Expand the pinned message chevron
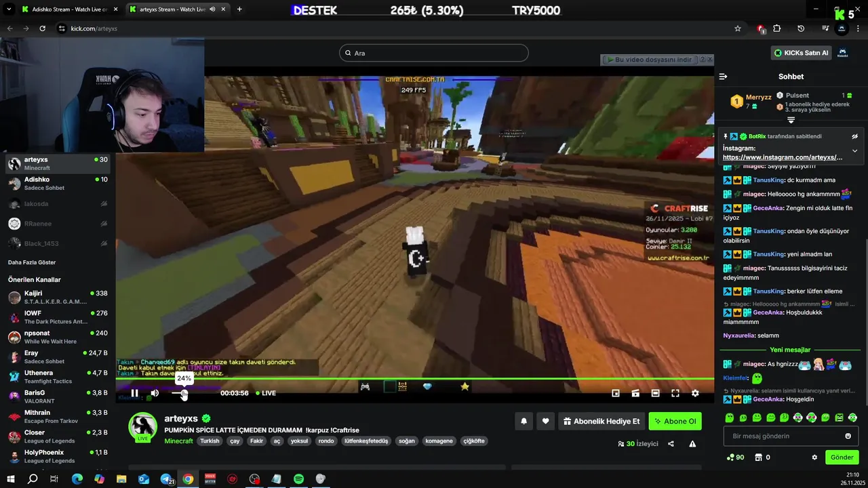868x488 pixels. pos(854,150)
